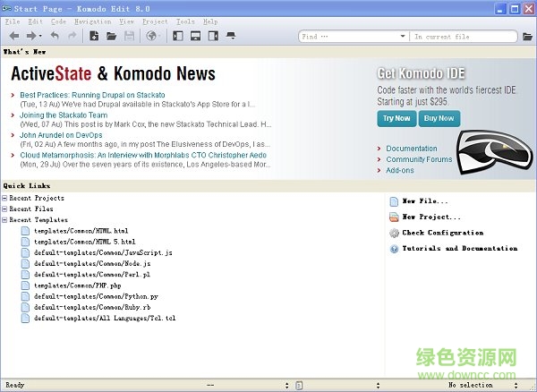537x392 pixels.
Task: Click the Check Configuration gear icon
Action: (395, 233)
